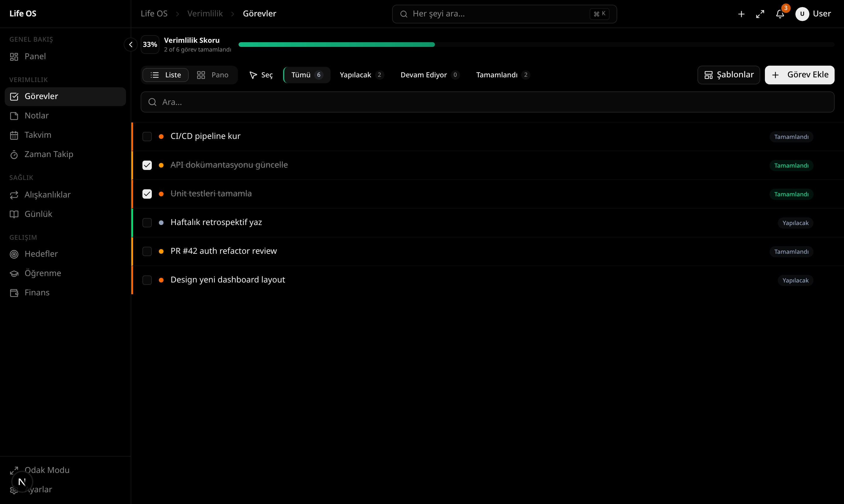This screenshot has width=844, height=504.
Task: Focus the Her şeyi ara global search
Action: tap(504, 14)
